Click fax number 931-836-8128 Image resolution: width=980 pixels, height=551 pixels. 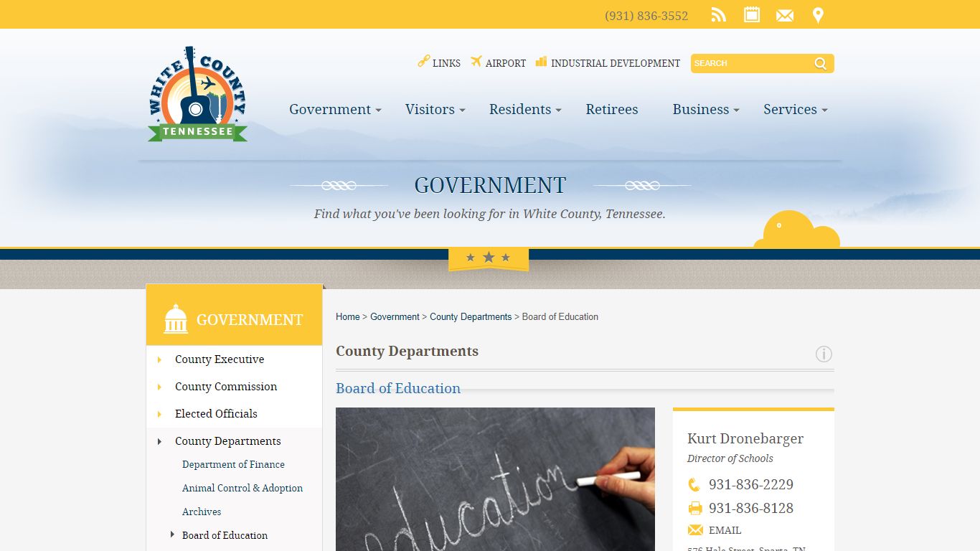tap(751, 508)
